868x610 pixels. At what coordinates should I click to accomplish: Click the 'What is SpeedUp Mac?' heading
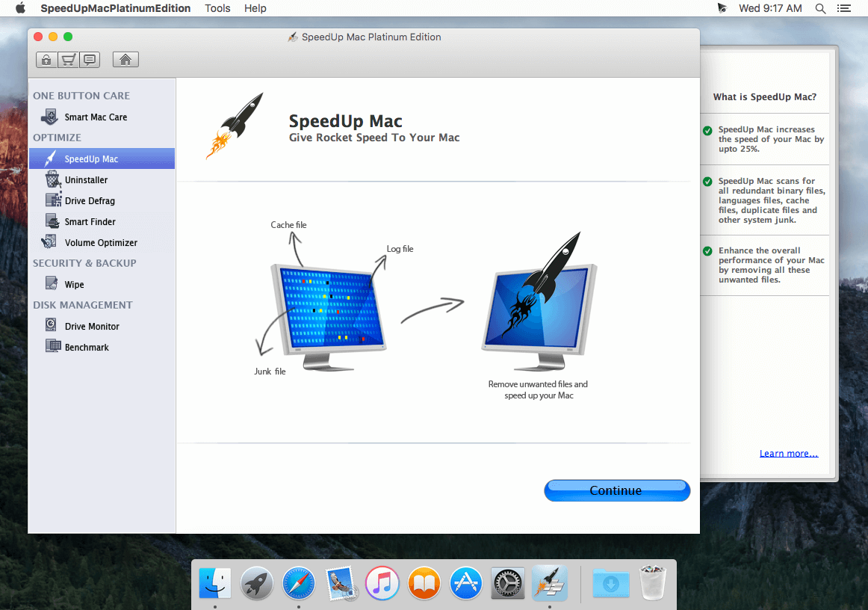tap(764, 97)
